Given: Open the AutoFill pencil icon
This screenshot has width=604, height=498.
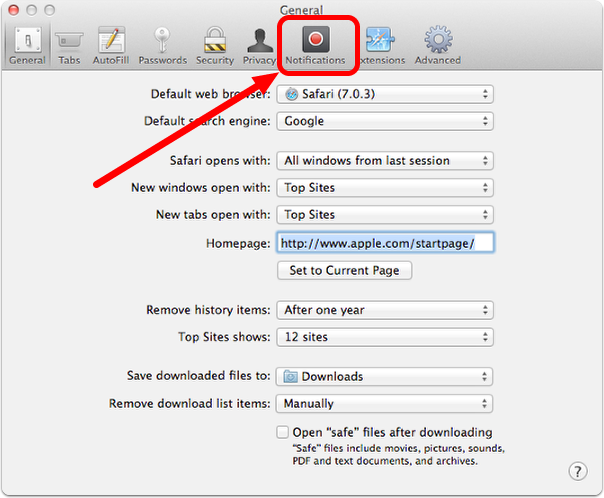Looking at the screenshot, I should pos(111,40).
